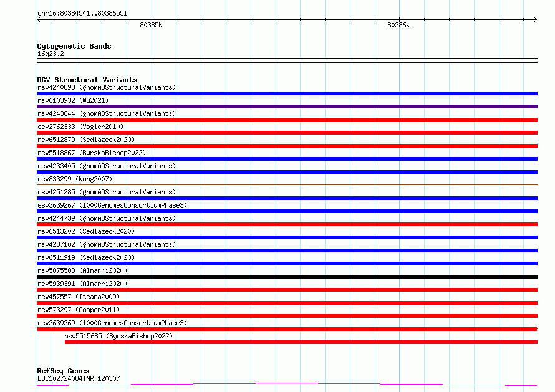Click the red bar under nsv6512879
Image resolution: width=555 pixels, height=392 pixels.
pos(287,146)
